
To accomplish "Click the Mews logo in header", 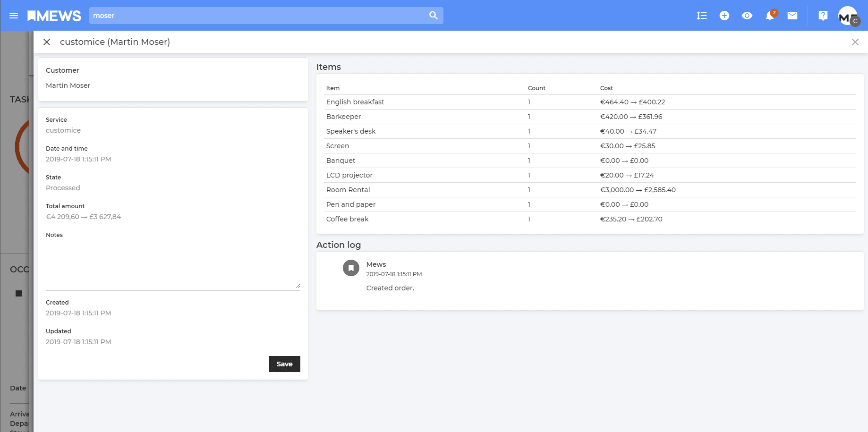I will pos(54,16).
